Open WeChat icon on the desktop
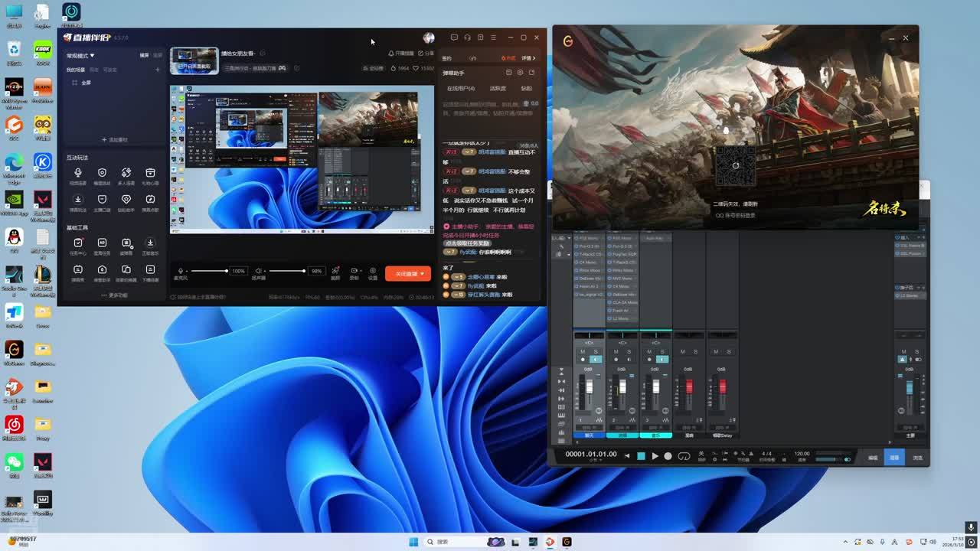This screenshot has width=980, height=551. pyautogui.click(x=14, y=461)
